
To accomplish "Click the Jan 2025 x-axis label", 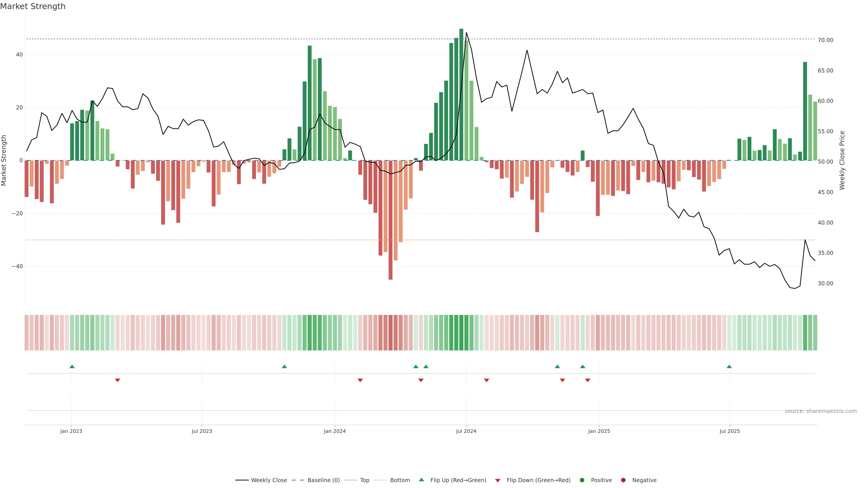I will tap(599, 431).
